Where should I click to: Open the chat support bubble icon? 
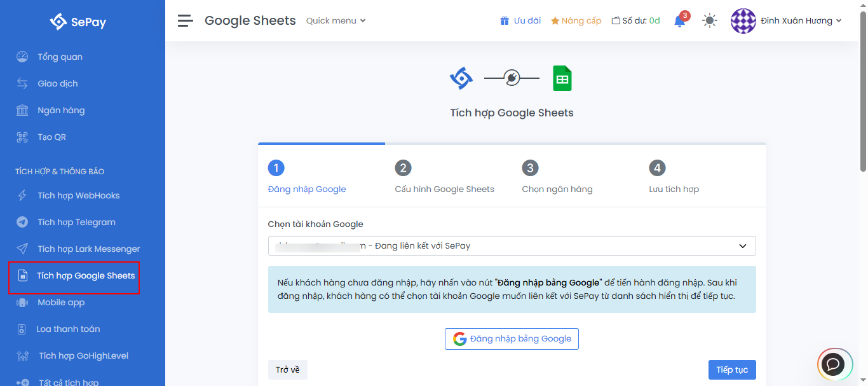pyautogui.click(x=834, y=364)
